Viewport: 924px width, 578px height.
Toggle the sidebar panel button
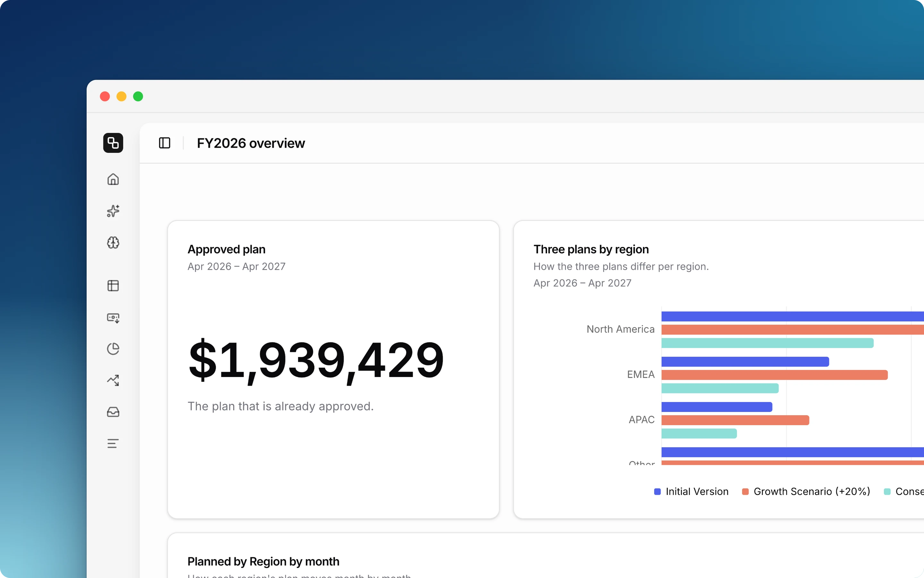(x=165, y=143)
